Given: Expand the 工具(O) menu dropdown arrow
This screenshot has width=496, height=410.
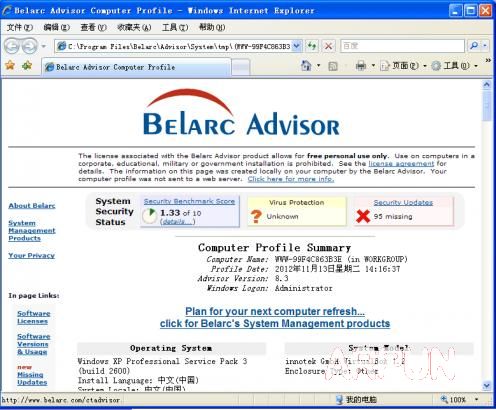Looking at the screenshot, I should pos(476,66).
